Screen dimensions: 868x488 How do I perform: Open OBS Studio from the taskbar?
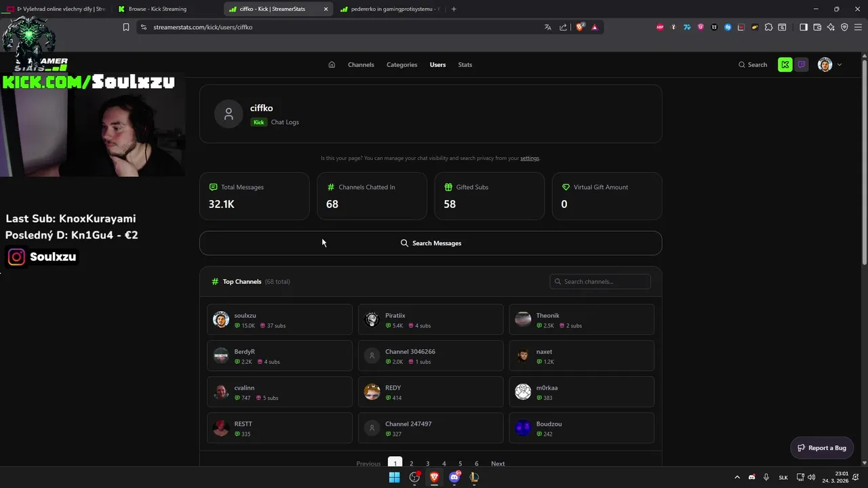tap(414, 477)
